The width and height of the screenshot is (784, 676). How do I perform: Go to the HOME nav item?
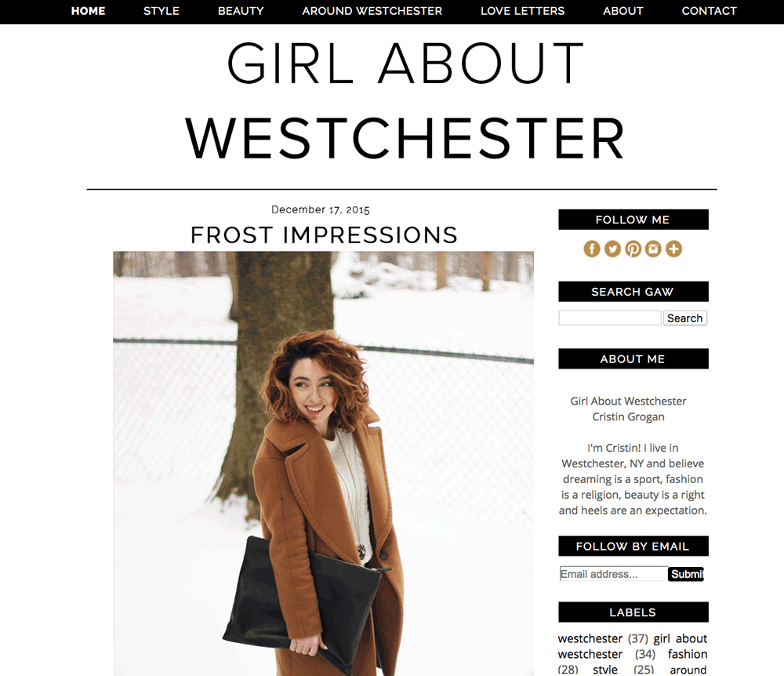(88, 11)
